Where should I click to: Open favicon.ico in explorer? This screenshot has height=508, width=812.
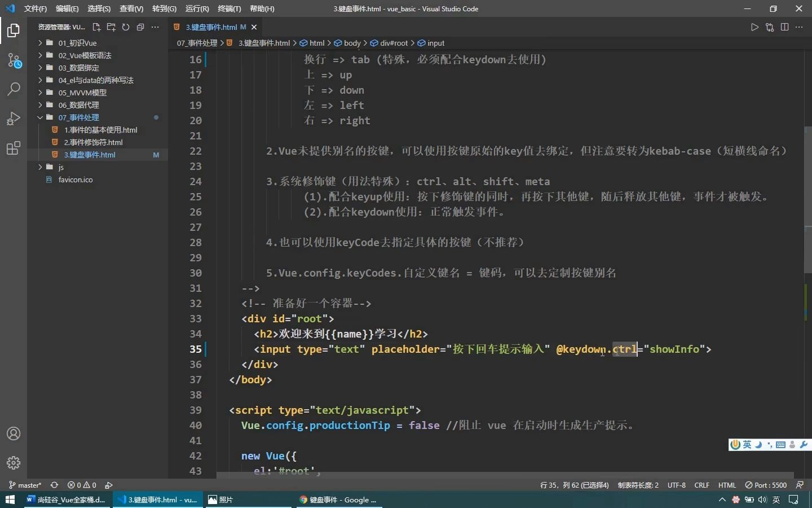[x=76, y=179]
